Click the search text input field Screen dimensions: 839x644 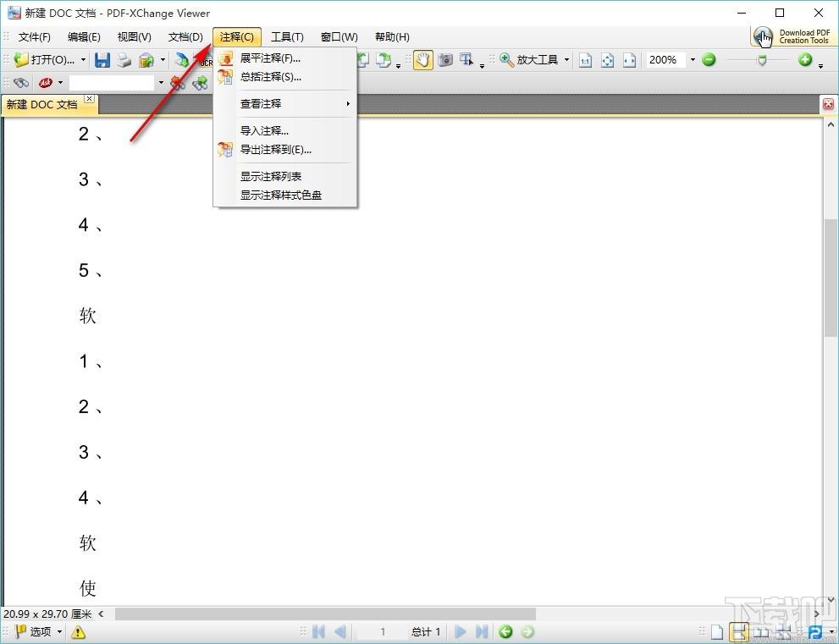point(112,83)
